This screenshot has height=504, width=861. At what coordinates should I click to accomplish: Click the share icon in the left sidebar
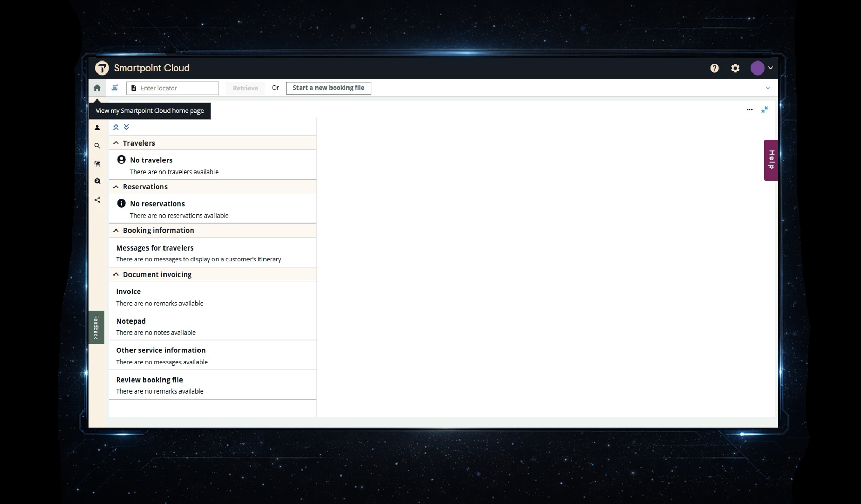(97, 200)
